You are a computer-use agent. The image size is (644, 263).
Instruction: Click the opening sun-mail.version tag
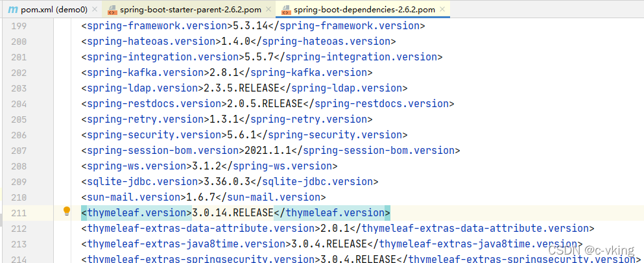click(134, 197)
